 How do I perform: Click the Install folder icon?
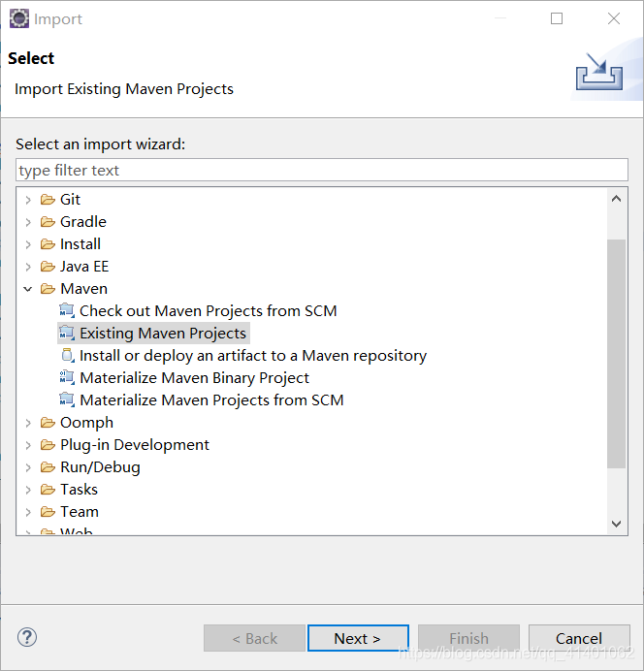coord(48,244)
